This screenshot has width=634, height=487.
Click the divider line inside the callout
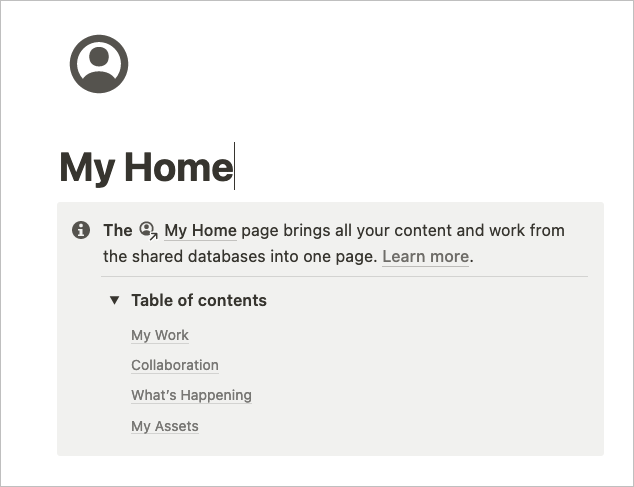tap(344, 277)
